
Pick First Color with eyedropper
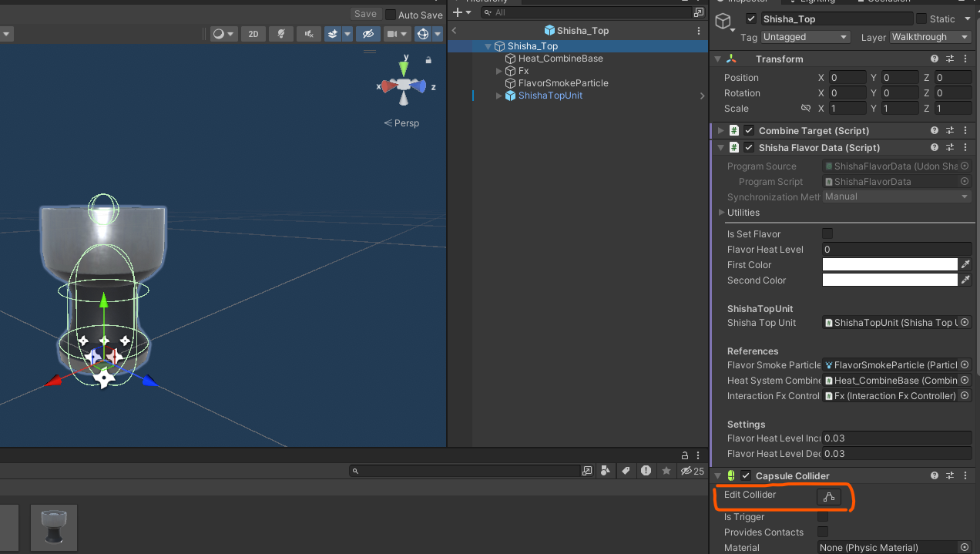[965, 264]
